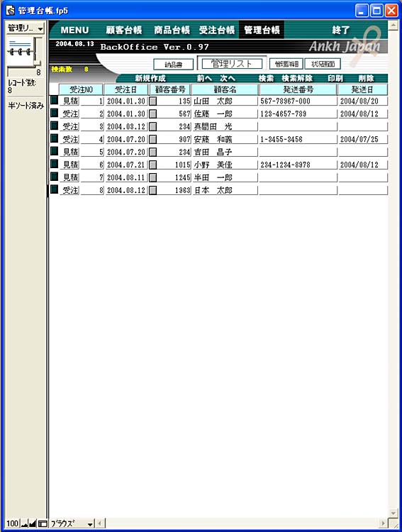Open the ブラウズ mode dropdown
Image resolution: width=402 pixels, height=532 pixels.
pyautogui.click(x=72, y=523)
